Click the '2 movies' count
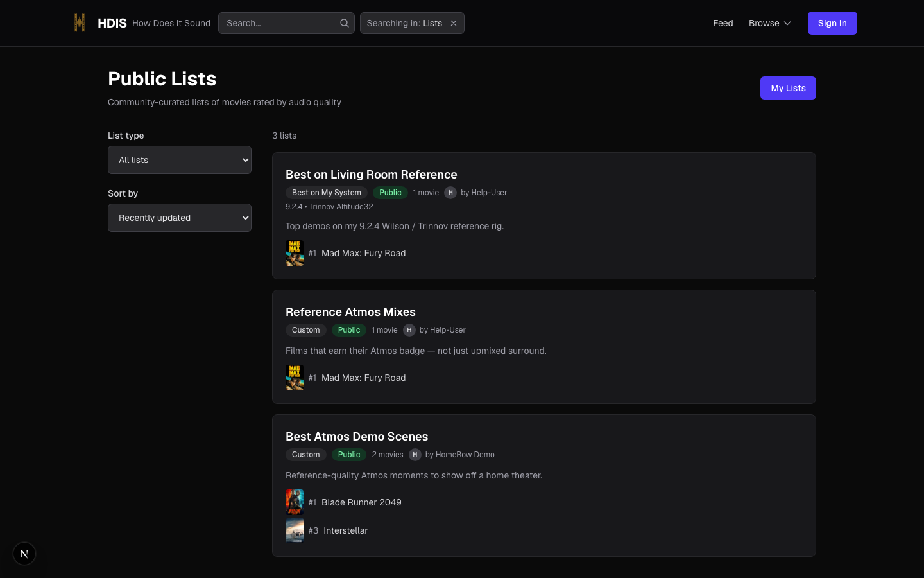Screen dimensions: 924x578 (388, 455)
